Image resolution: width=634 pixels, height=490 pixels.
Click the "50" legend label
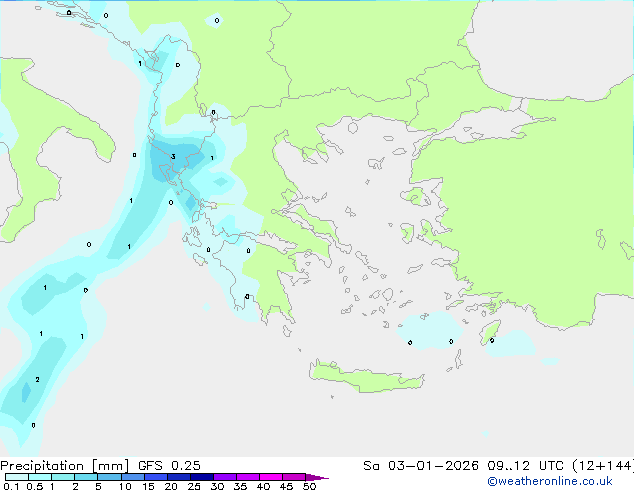[x=310, y=486]
